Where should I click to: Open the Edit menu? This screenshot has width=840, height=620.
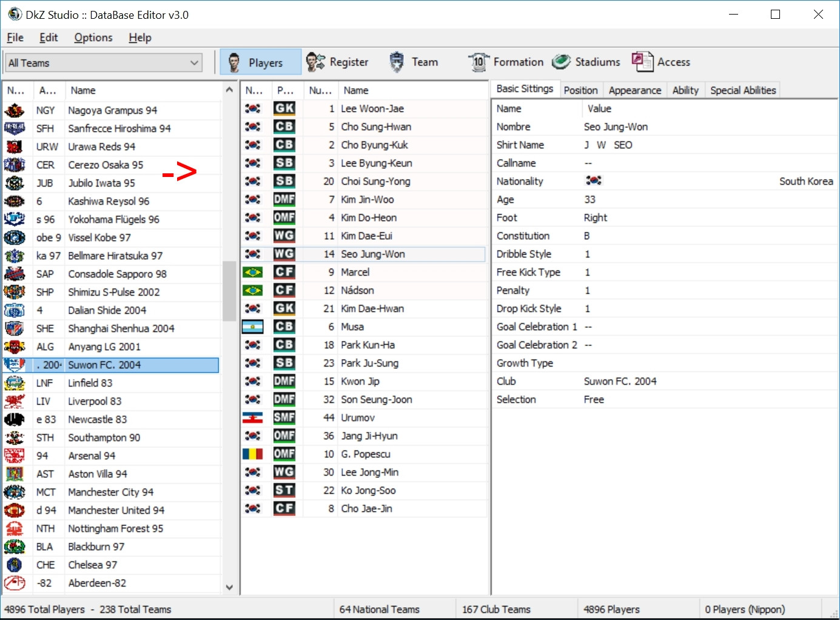coord(49,38)
